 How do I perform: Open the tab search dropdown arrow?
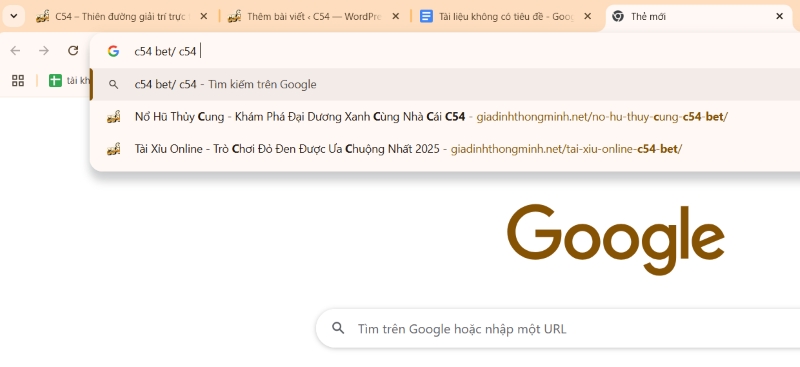[14, 16]
